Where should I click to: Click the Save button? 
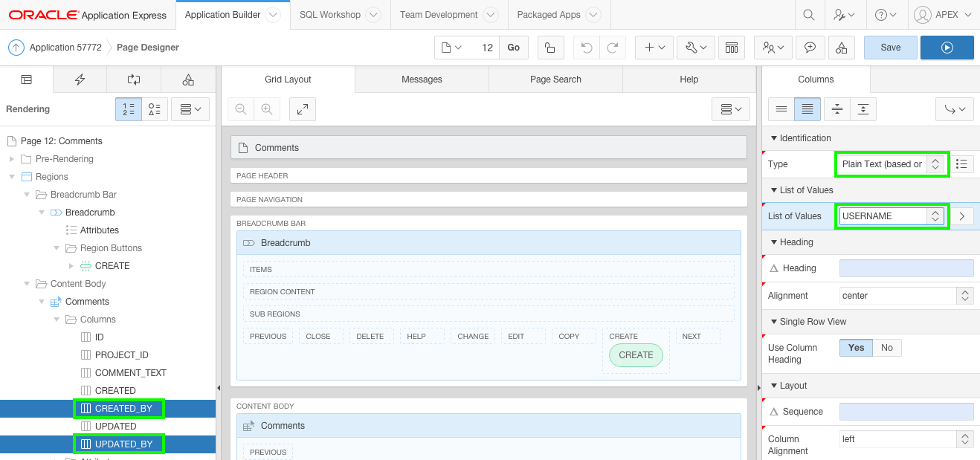889,46
